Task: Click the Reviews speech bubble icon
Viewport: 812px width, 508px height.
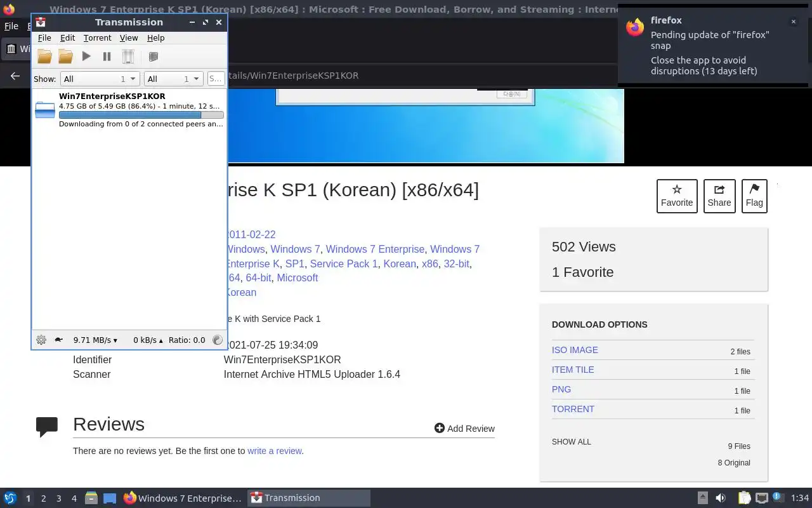Action: 47,427
